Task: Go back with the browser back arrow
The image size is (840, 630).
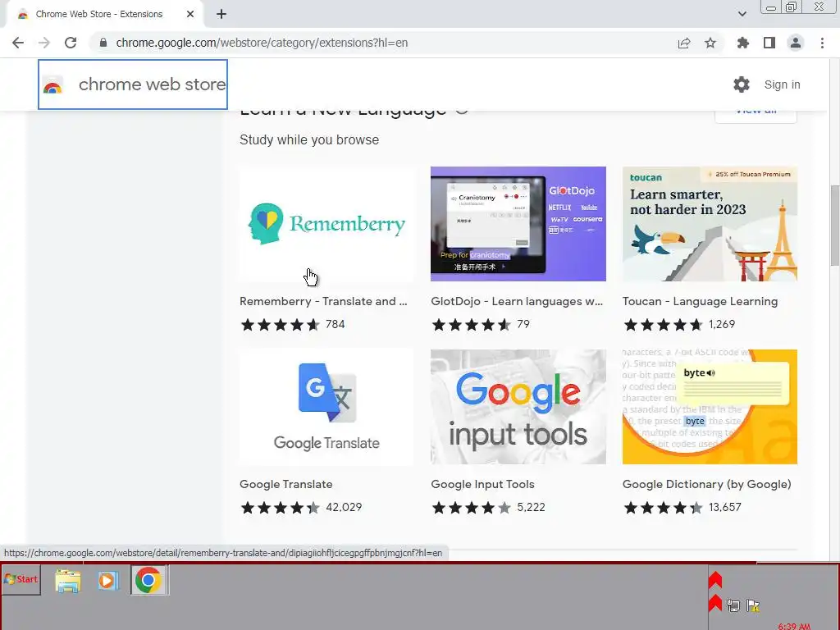Action: 18,43
